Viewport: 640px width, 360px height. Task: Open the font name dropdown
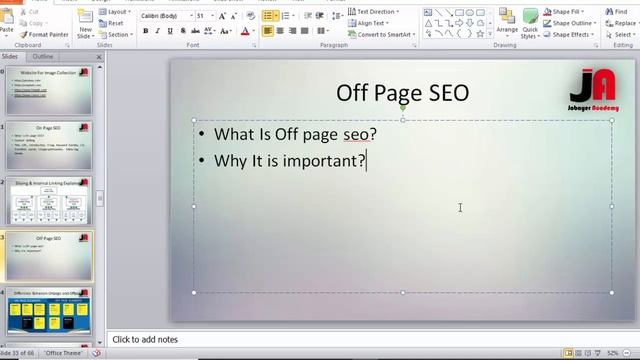pos(191,16)
